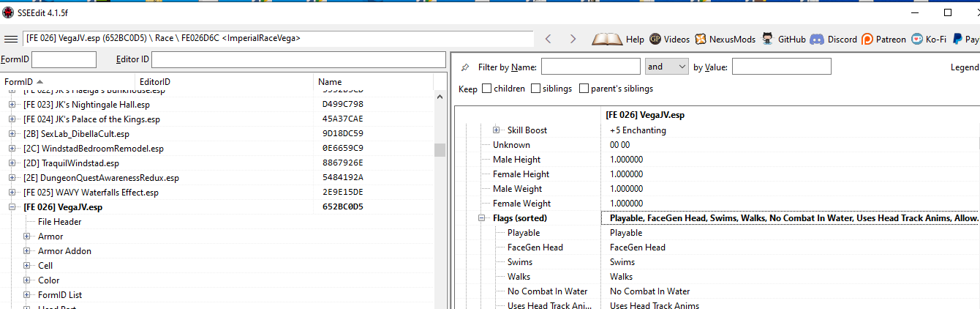Screen dimensions: 980x309
Task: Click the SSEEdit application icon in title bar
Action: 8,12
